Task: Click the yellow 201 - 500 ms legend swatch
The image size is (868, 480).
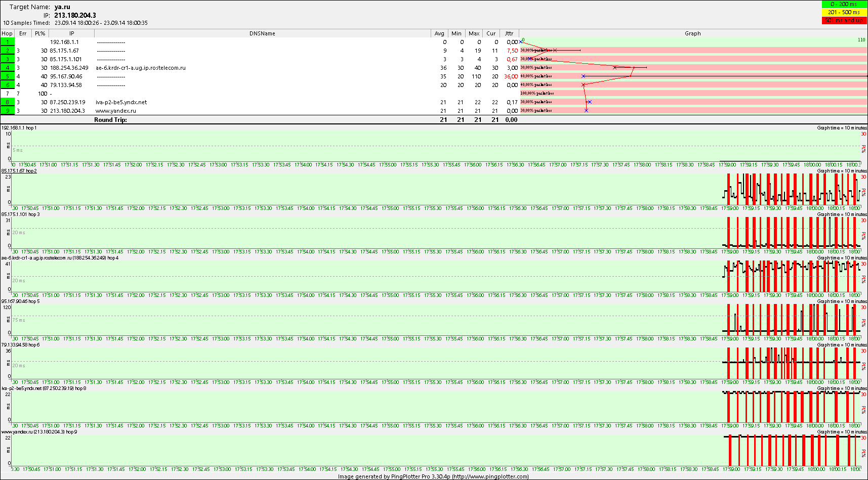Action: [844, 12]
